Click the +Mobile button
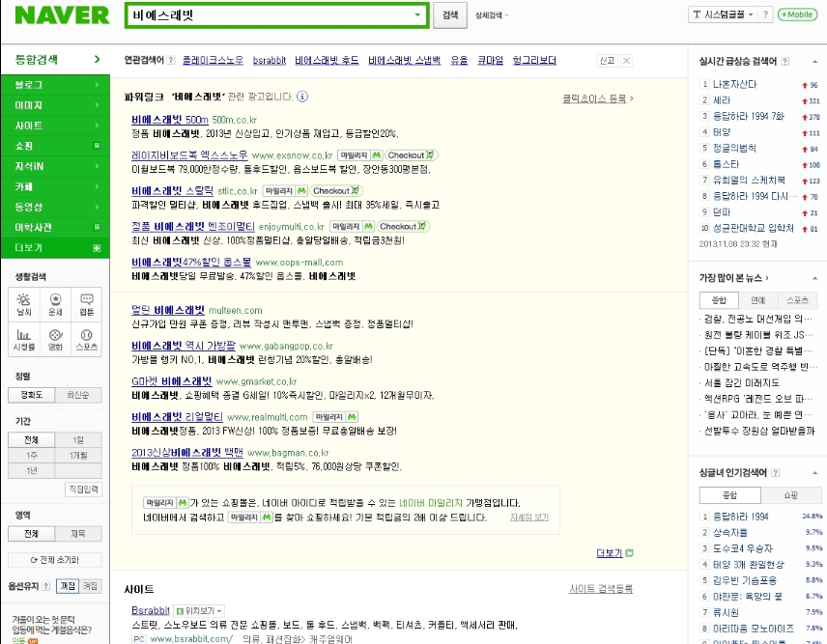The height and width of the screenshot is (644, 827). click(x=796, y=14)
